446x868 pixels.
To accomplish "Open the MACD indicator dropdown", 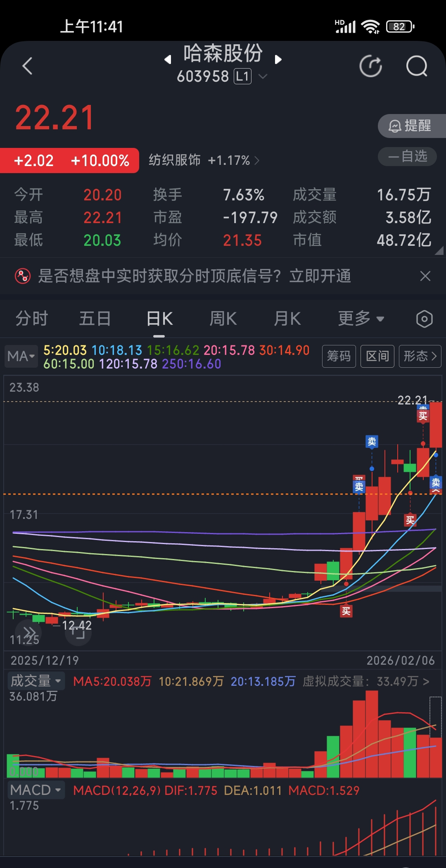I will [36, 790].
